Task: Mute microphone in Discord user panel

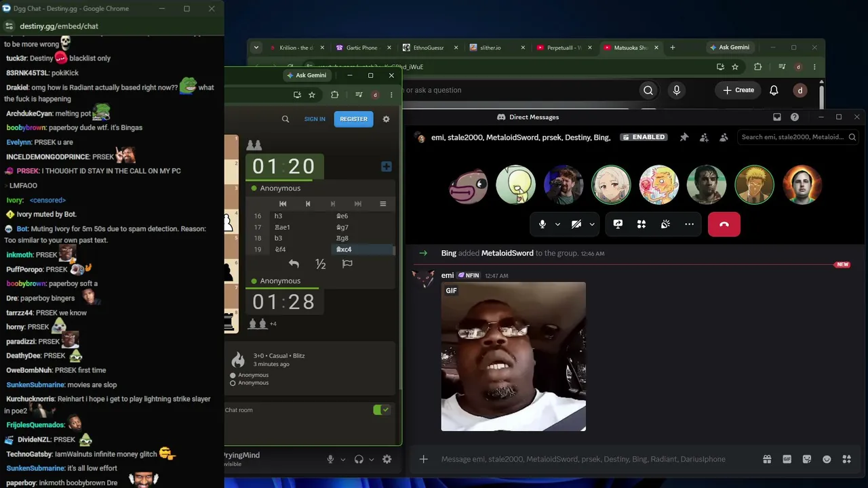Action: click(x=330, y=459)
